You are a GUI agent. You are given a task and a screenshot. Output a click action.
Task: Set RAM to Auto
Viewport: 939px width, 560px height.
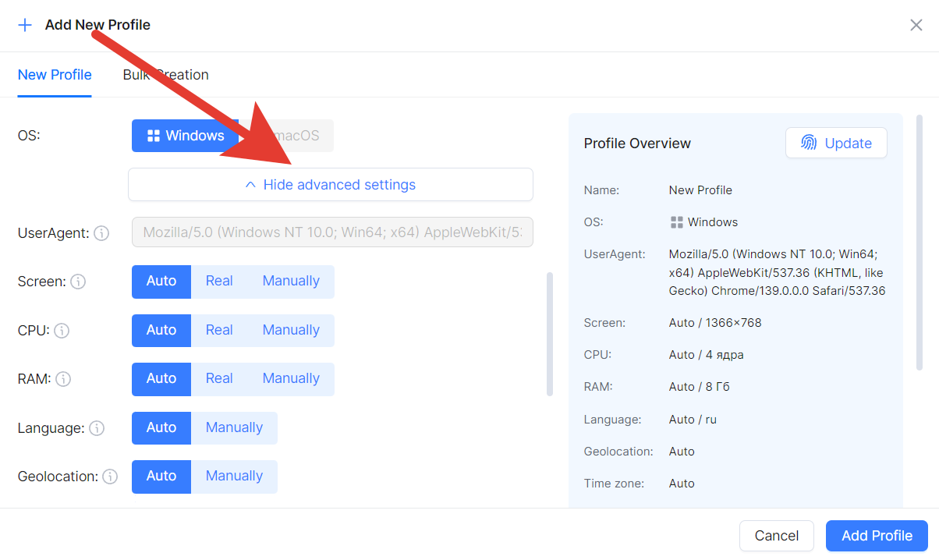tap(161, 379)
